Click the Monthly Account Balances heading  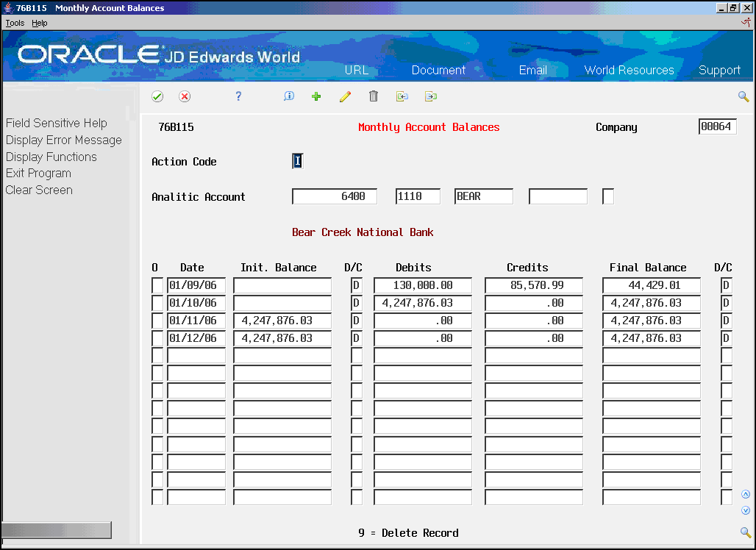coord(429,127)
